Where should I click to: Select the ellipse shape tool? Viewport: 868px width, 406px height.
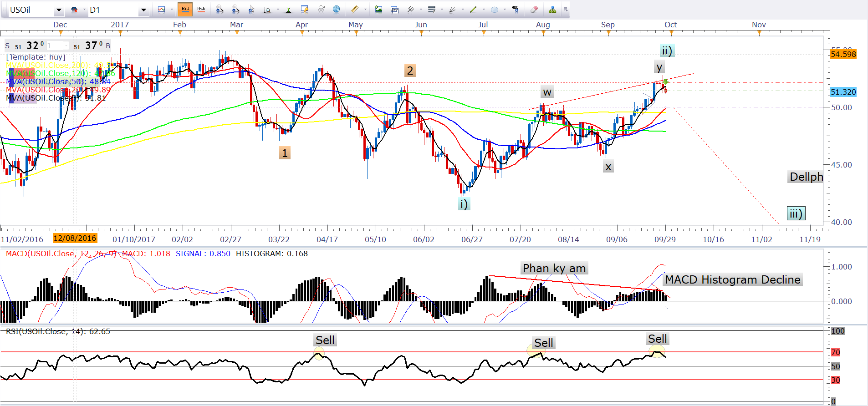(495, 10)
